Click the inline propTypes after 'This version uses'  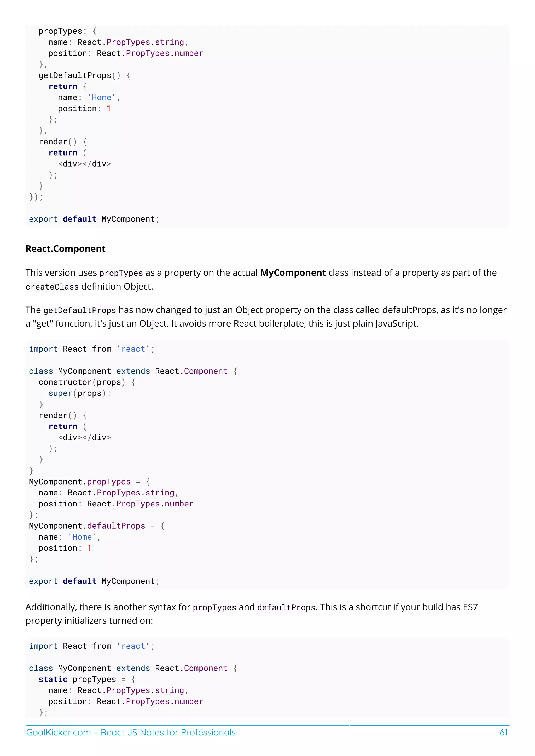pos(121,273)
